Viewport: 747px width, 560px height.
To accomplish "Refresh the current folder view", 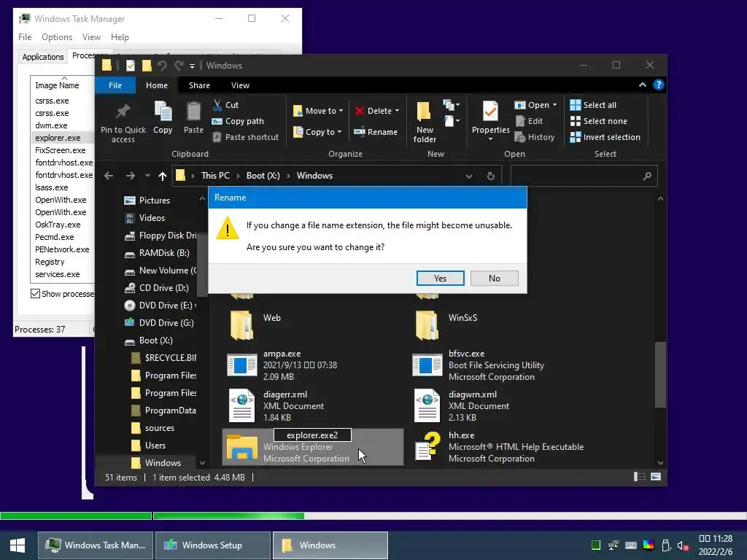I will tap(491, 176).
